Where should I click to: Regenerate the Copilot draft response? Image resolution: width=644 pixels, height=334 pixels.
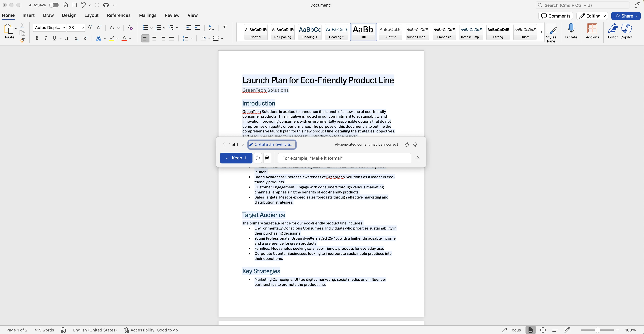click(258, 158)
